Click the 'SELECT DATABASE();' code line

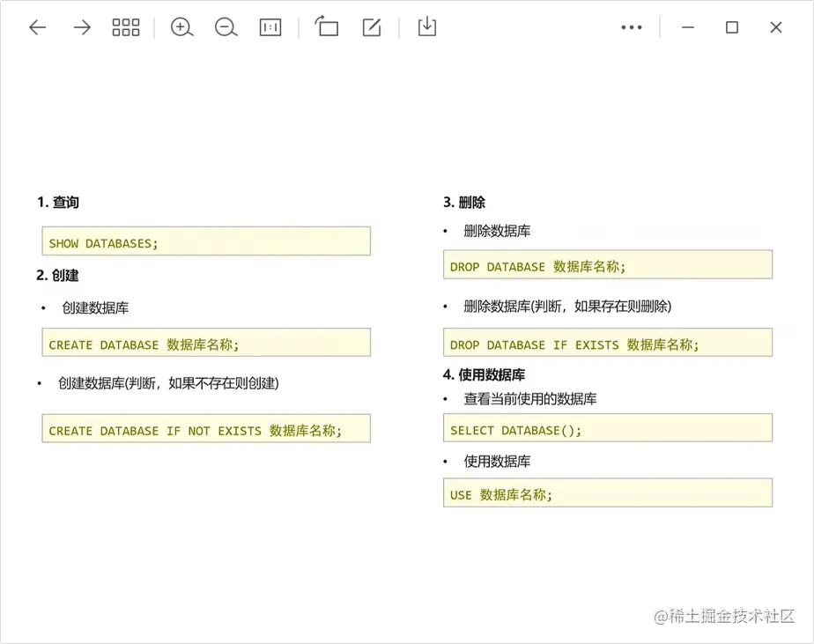pyautogui.click(x=608, y=428)
